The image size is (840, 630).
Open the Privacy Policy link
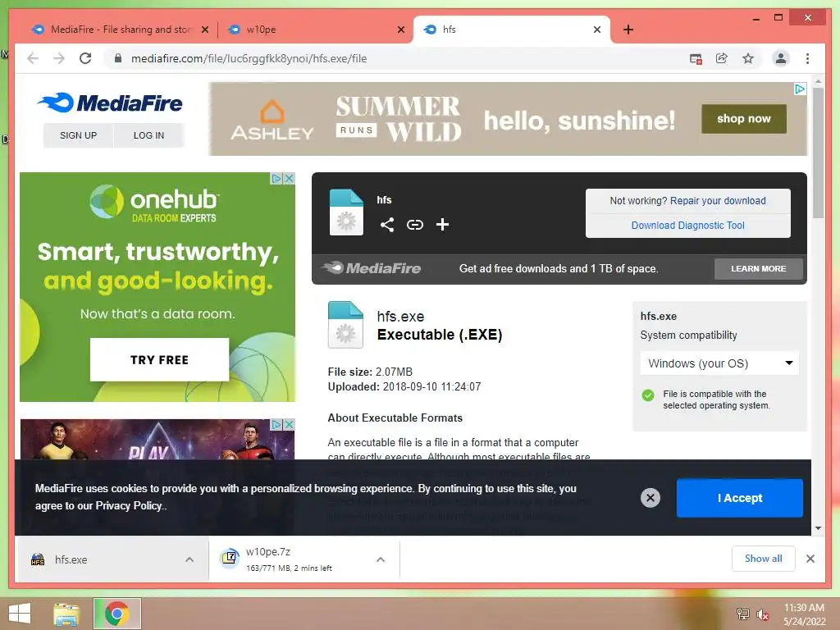(129, 505)
